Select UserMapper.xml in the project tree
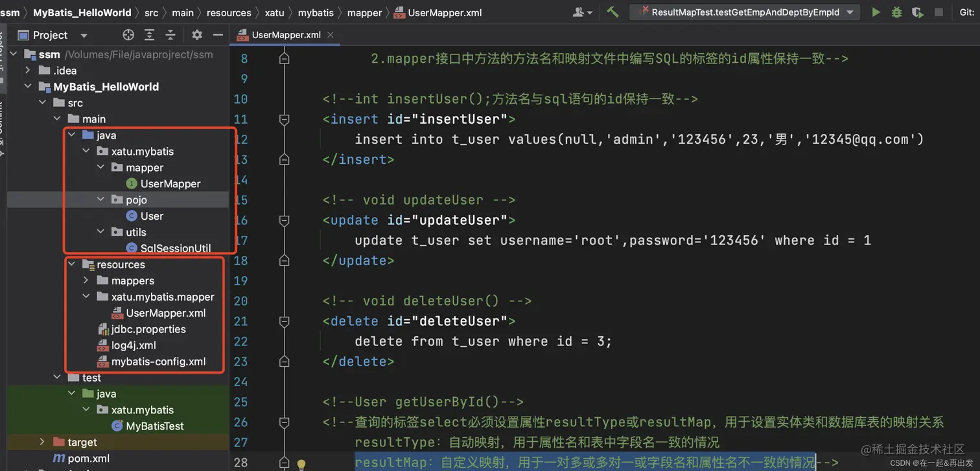 [x=166, y=313]
